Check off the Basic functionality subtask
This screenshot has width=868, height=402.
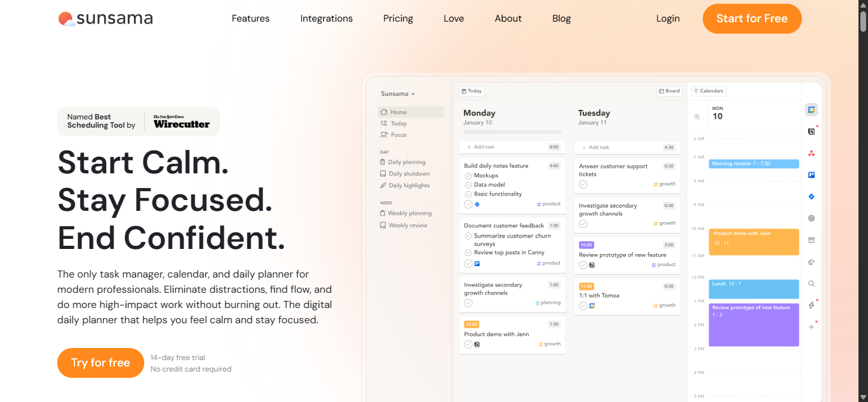pyautogui.click(x=468, y=194)
